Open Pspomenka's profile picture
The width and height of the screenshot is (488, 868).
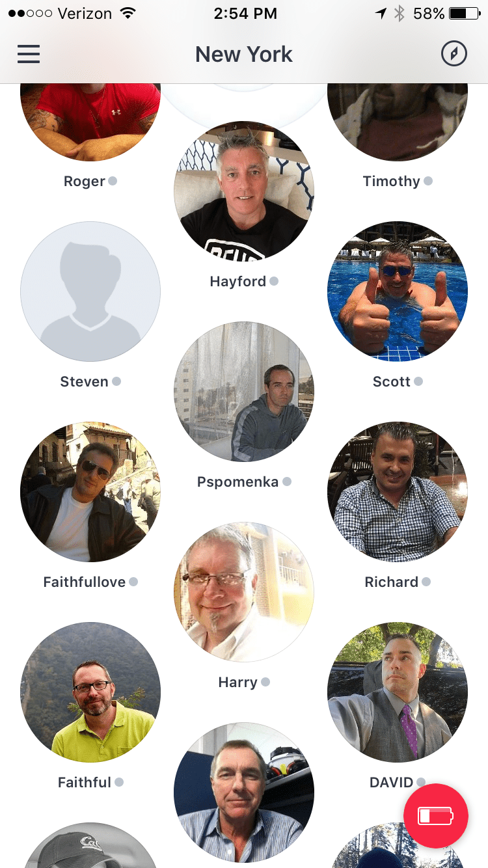click(244, 392)
